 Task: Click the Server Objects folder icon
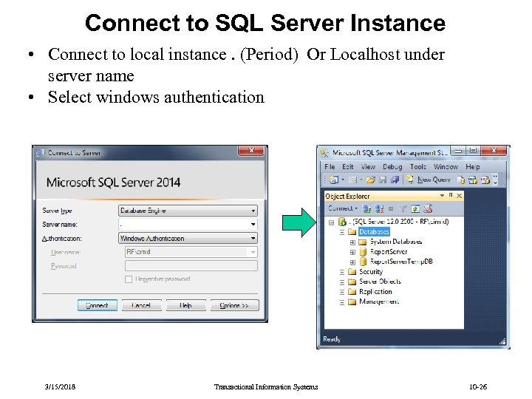click(352, 282)
